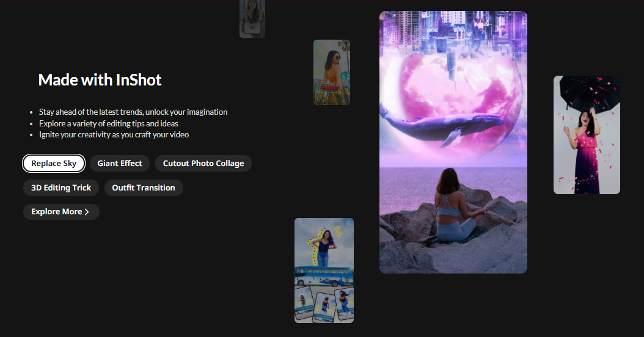Choose the 3D Editing Trick tab
The height and width of the screenshot is (337, 644).
pyautogui.click(x=61, y=187)
